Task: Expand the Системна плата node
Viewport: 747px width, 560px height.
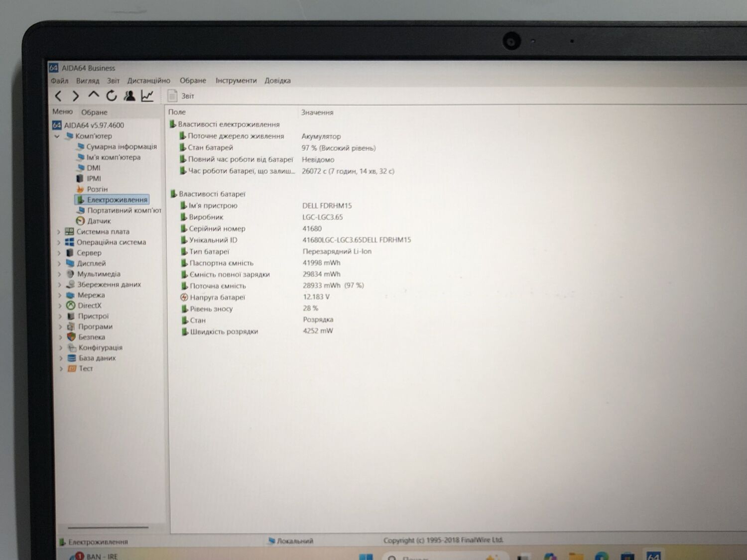Action: tap(59, 232)
